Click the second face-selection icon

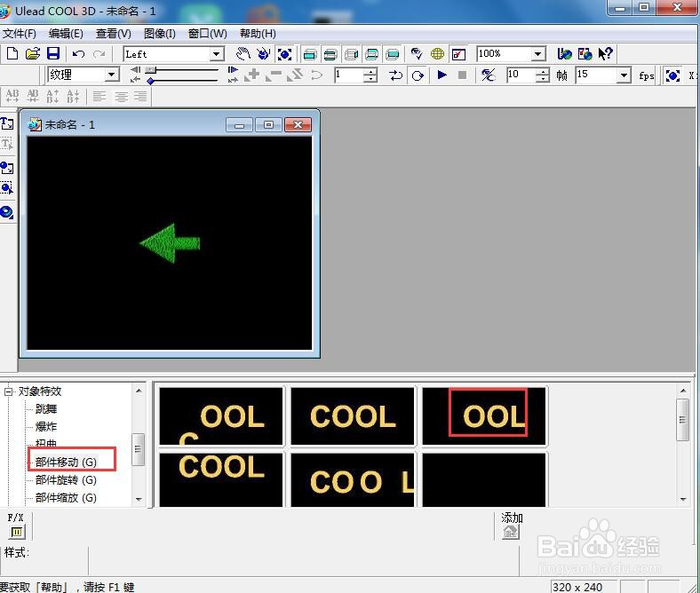coord(330,54)
